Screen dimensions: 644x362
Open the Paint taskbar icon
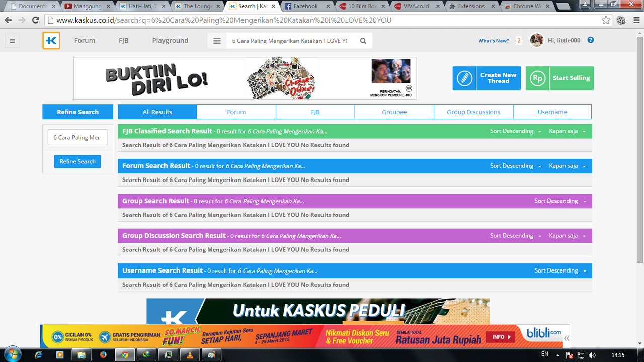[211, 355]
